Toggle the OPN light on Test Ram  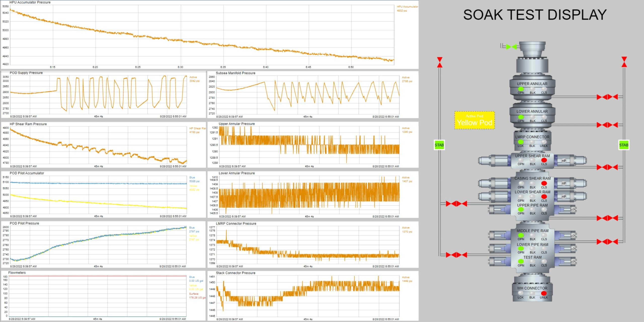tap(520, 261)
